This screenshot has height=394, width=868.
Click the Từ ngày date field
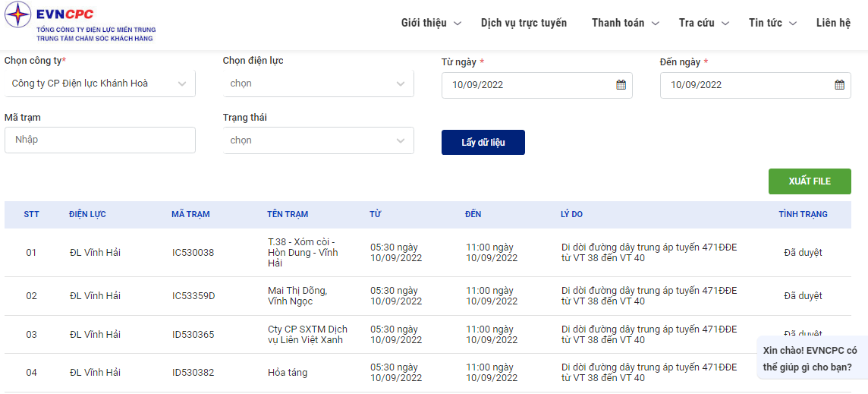[x=537, y=85]
